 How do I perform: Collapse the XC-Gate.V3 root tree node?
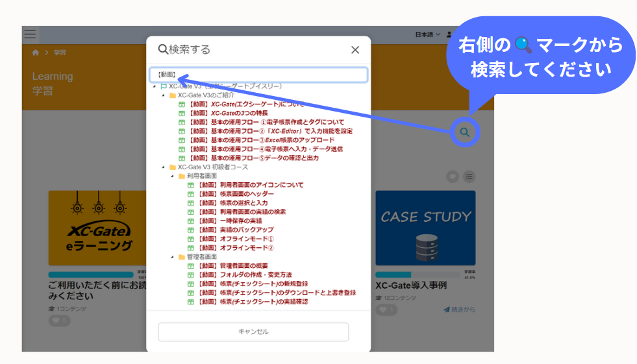(155, 86)
